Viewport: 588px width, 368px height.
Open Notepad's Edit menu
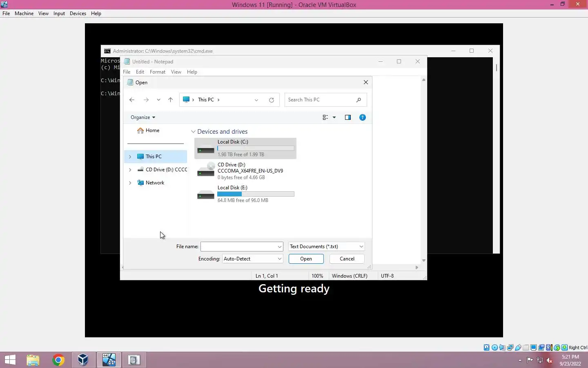click(x=140, y=72)
